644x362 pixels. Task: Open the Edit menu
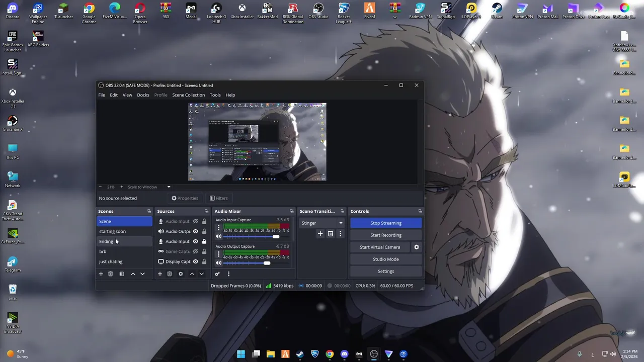click(114, 95)
